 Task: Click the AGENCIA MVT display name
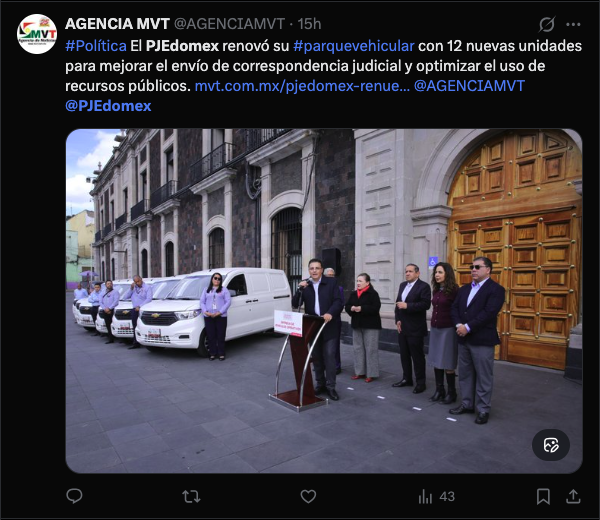(x=117, y=24)
